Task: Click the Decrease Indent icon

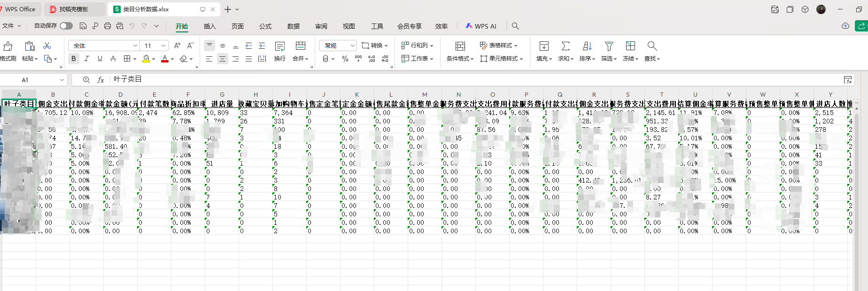Action: point(248,46)
